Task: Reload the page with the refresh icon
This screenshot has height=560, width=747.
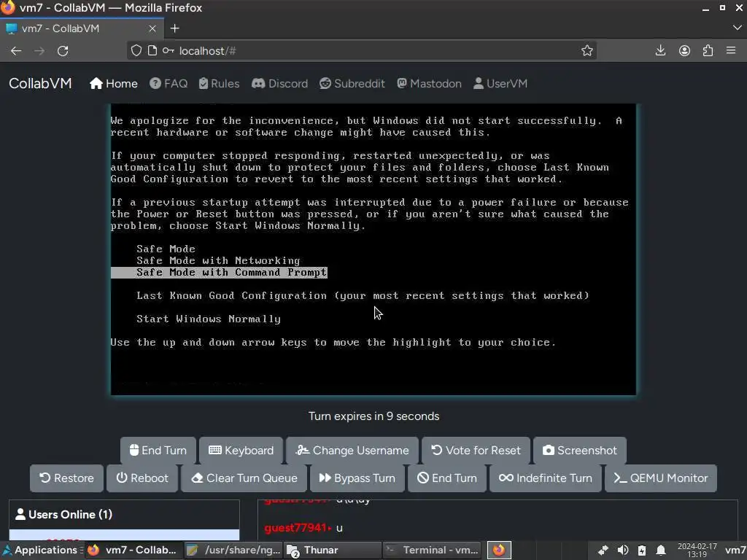Action: pyautogui.click(x=63, y=51)
